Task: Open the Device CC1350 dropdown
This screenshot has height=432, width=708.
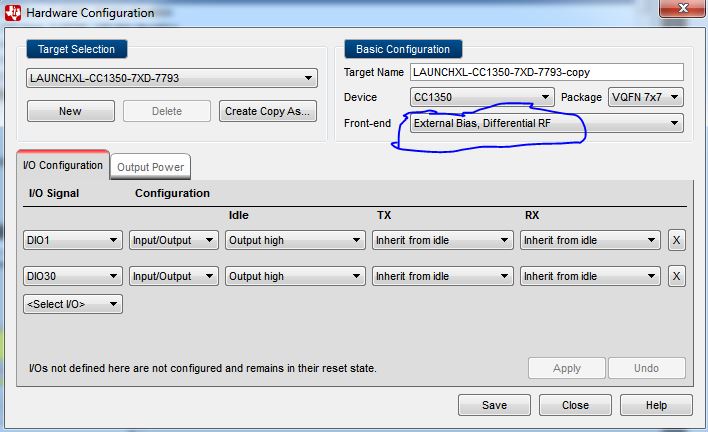Action: 482,97
